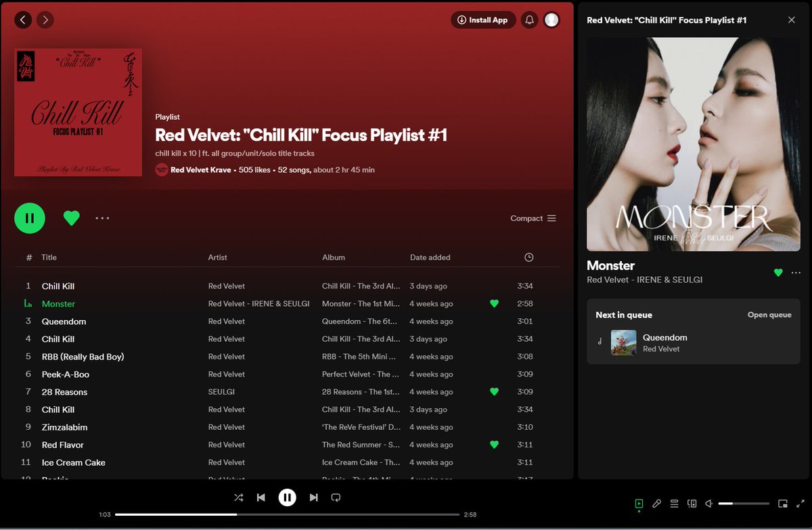Toggle shuffle in the playback bar
This screenshot has width=812, height=530.
pyautogui.click(x=239, y=498)
